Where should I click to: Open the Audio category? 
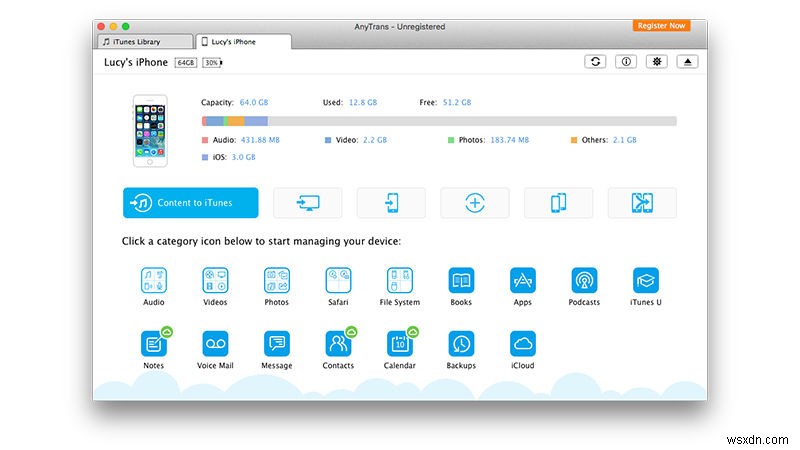[154, 280]
